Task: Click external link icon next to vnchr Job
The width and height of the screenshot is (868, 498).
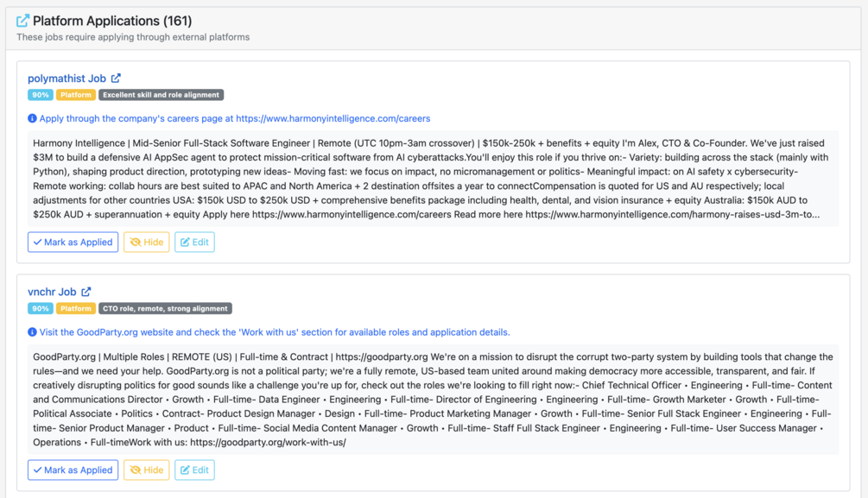Action: pyautogui.click(x=86, y=292)
